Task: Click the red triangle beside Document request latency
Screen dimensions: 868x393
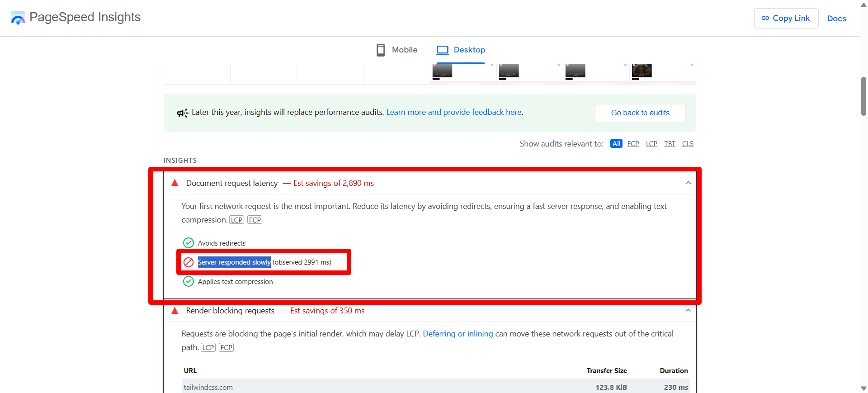Action: [x=175, y=183]
